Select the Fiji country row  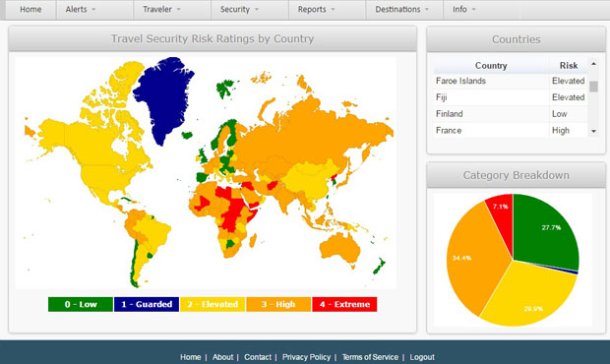(x=510, y=97)
